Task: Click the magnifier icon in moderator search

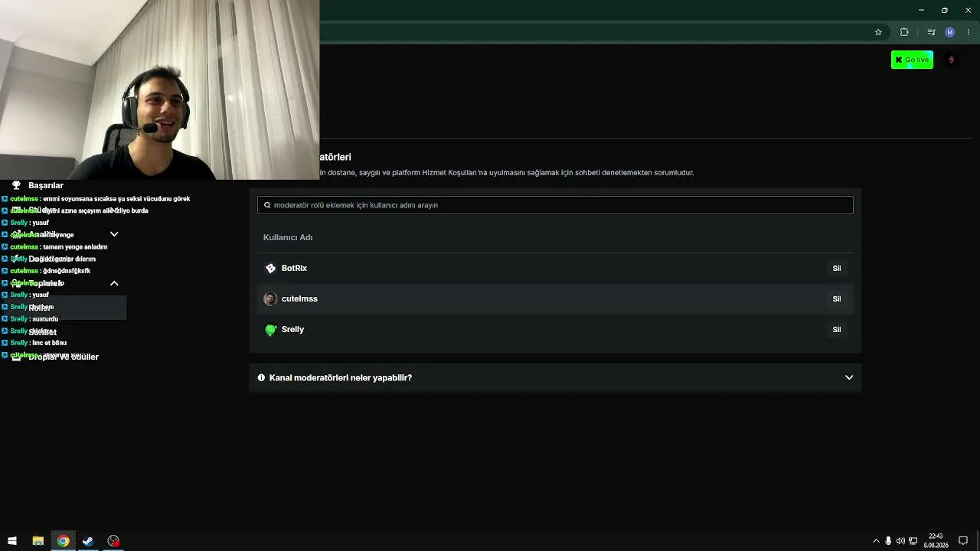Action: point(267,205)
